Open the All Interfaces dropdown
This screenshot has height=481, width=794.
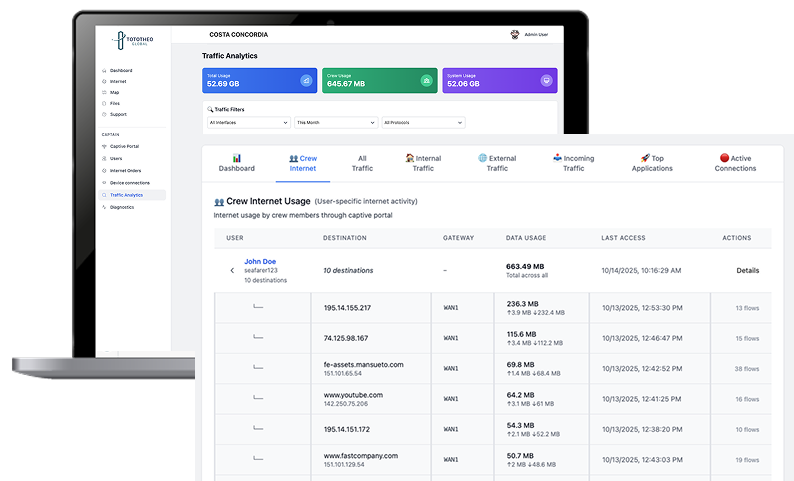pyautogui.click(x=249, y=123)
